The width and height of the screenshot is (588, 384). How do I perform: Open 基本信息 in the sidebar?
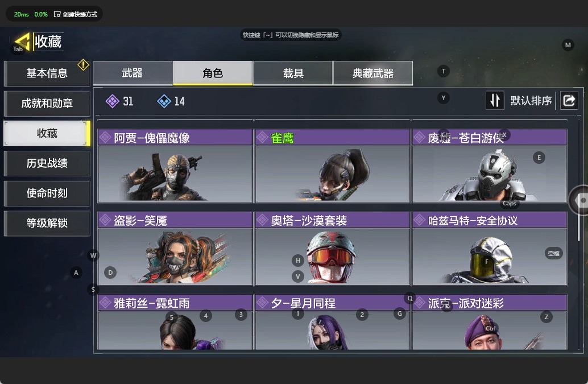click(x=47, y=73)
